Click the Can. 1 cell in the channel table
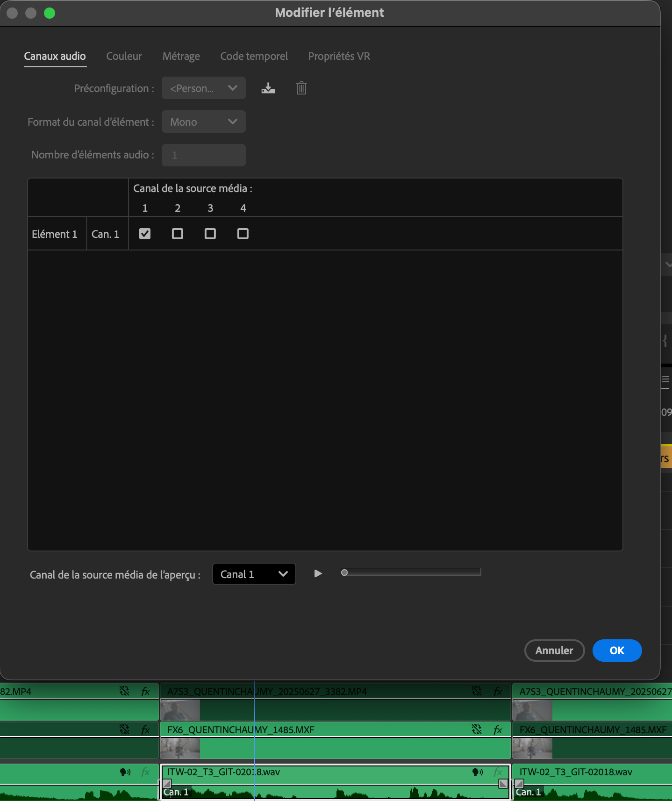 point(106,234)
